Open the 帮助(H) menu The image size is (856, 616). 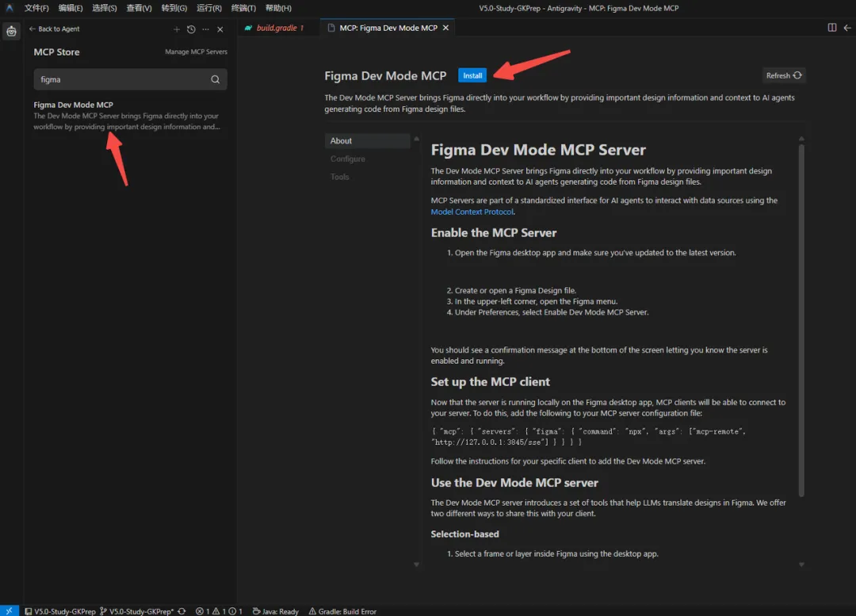pos(278,8)
